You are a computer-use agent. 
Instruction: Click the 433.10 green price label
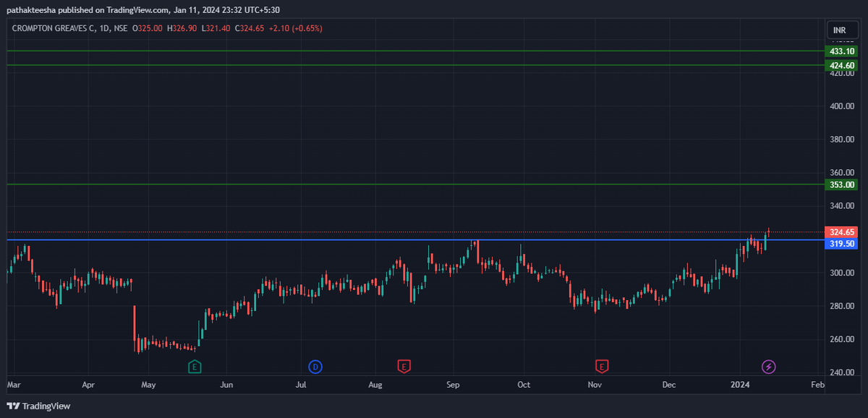842,51
